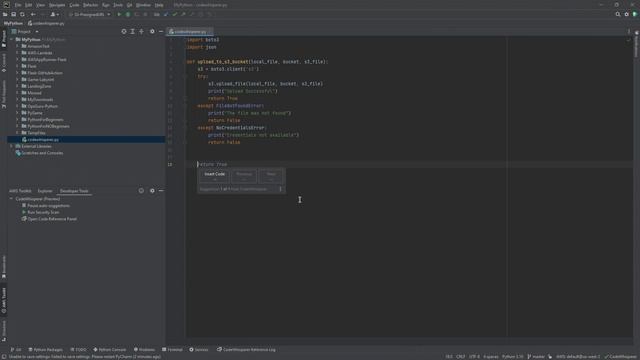Open Git tool window in bottom bar
This screenshot has height=360, width=640.
coord(16,349)
